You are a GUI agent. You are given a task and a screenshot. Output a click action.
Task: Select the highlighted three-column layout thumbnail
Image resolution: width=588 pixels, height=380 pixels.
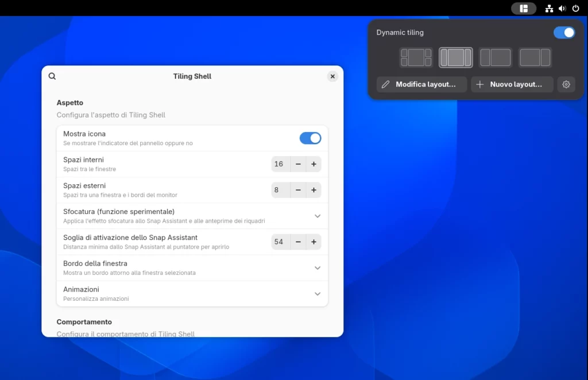(x=455, y=57)
